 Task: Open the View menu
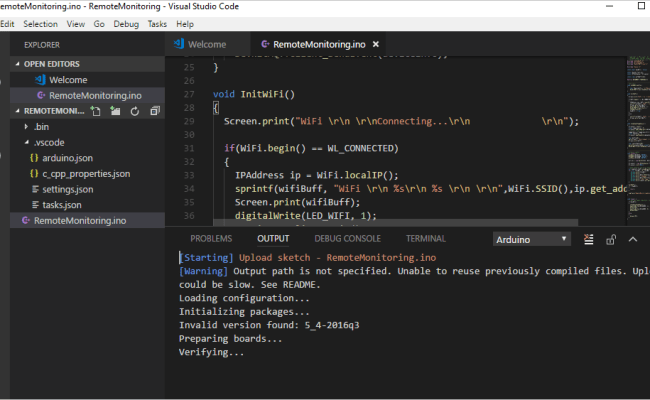click(76, 24)
